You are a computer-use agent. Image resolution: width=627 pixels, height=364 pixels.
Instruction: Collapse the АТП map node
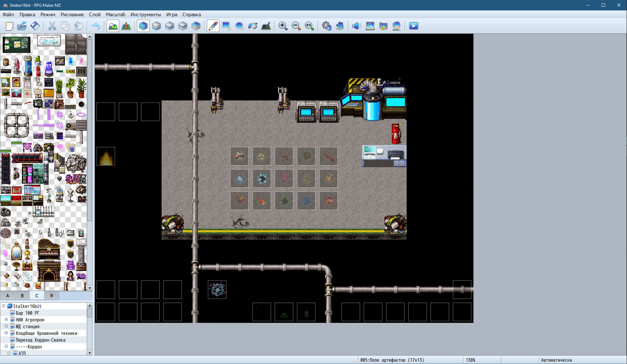9,353
